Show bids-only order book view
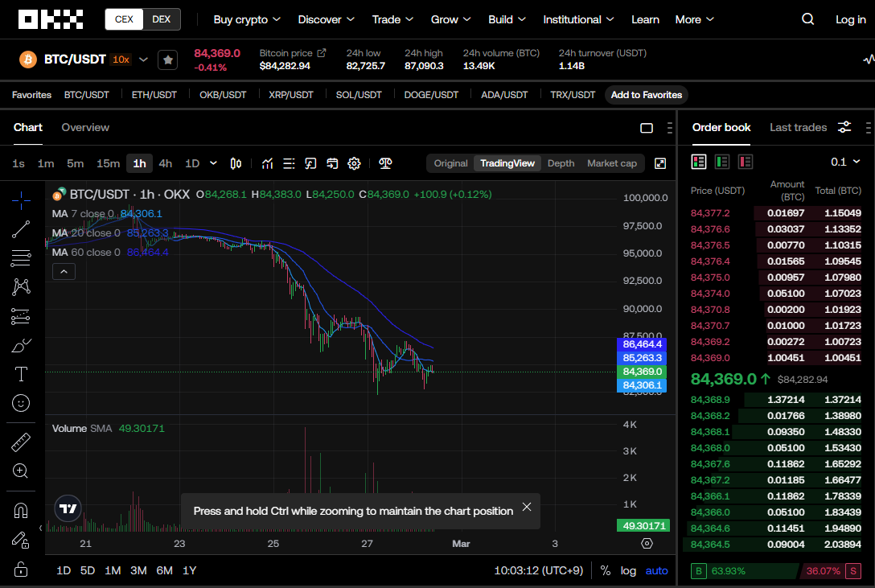The width and height of the screenshot is (875, 588). (x=722, y=162)
